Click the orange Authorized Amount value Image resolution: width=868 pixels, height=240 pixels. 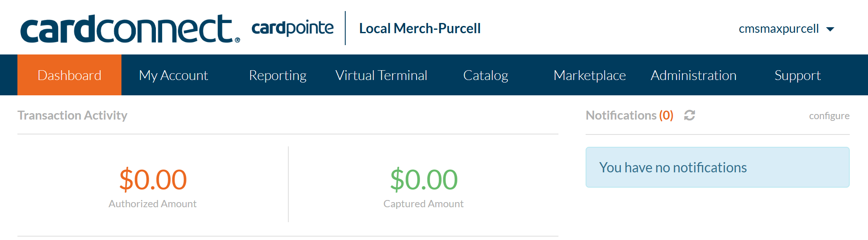point(153,179)
